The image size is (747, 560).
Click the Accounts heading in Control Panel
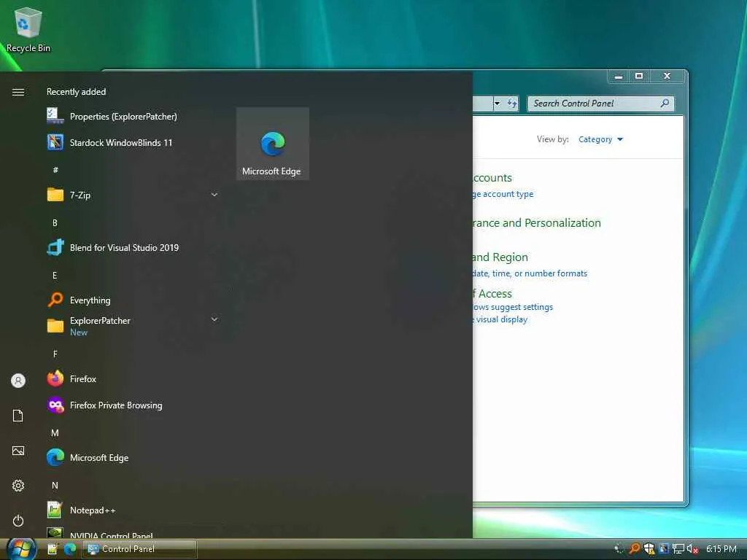[492, 178]
